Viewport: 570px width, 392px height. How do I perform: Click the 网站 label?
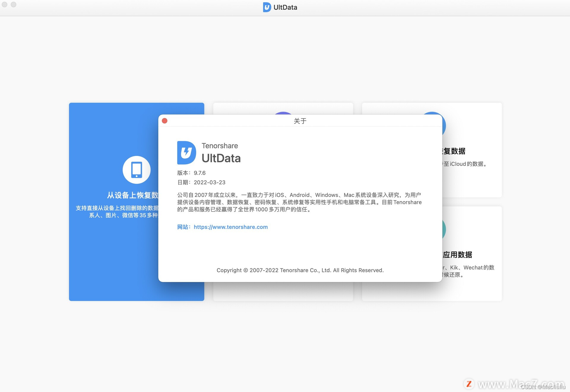click(184, 227)
